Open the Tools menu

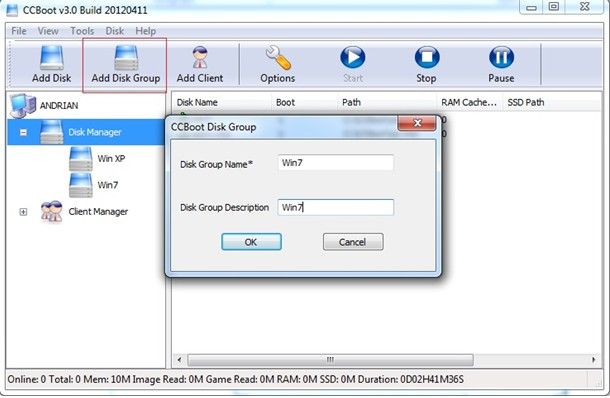[x=82, y=31]
